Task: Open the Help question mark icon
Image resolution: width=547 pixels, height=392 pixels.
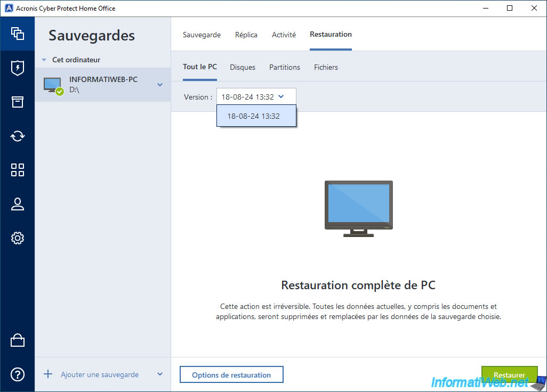Action: pyautogui.click(x=18, y=374)
